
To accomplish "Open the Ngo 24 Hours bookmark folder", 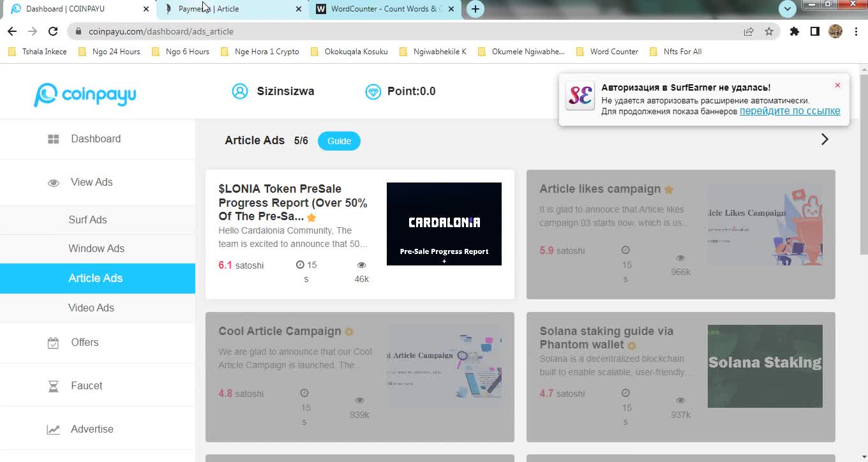I will tap(109, 52).
